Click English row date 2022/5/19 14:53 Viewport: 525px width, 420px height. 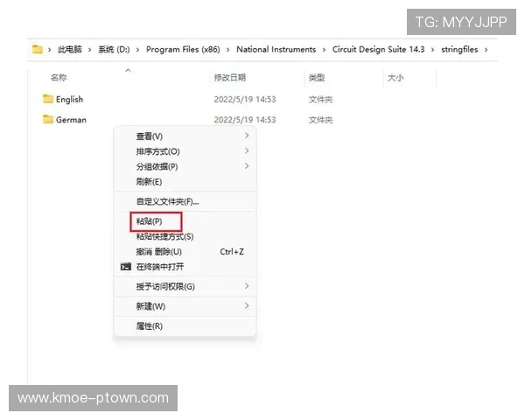coord(245,100)
